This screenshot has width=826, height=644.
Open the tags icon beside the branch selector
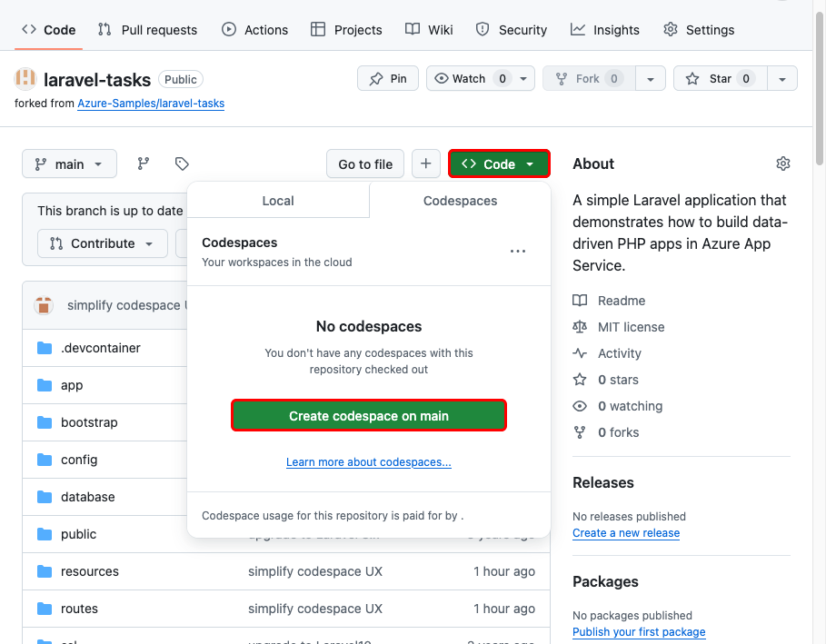181,163
